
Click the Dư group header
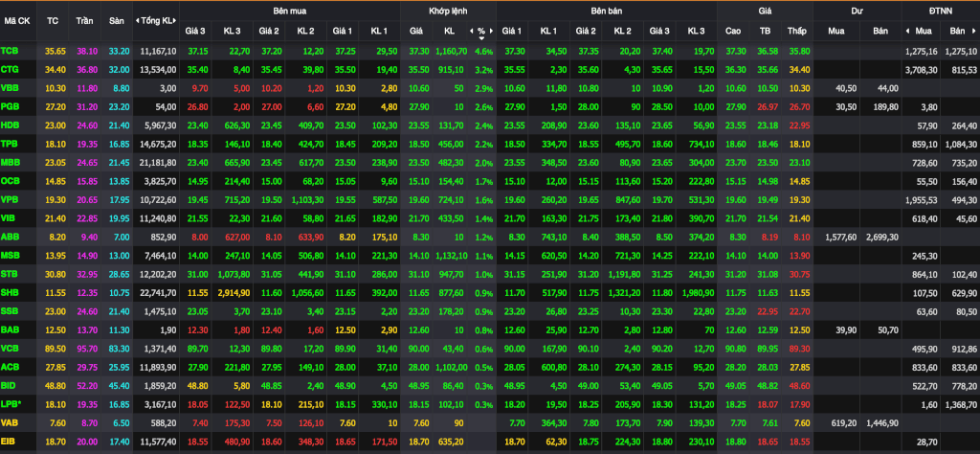pos(857,11)
